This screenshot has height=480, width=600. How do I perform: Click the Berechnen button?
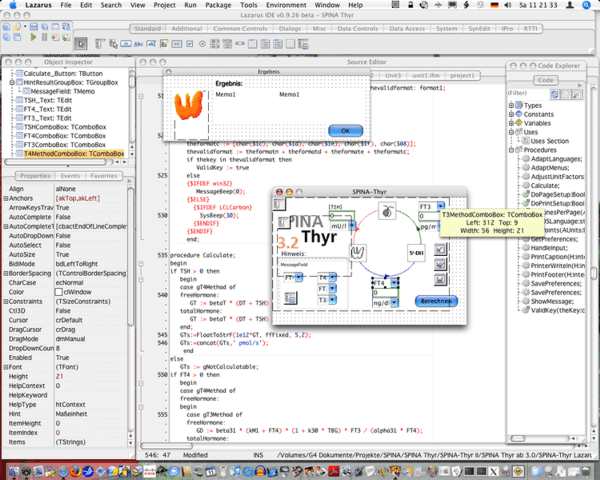[x=436, y=301]
